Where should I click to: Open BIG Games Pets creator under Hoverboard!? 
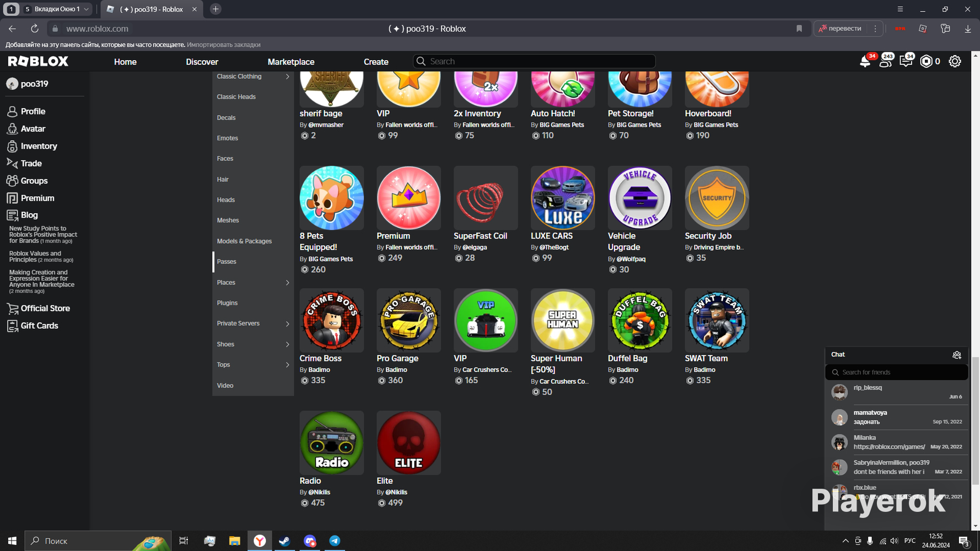click(x=715, y=125)
